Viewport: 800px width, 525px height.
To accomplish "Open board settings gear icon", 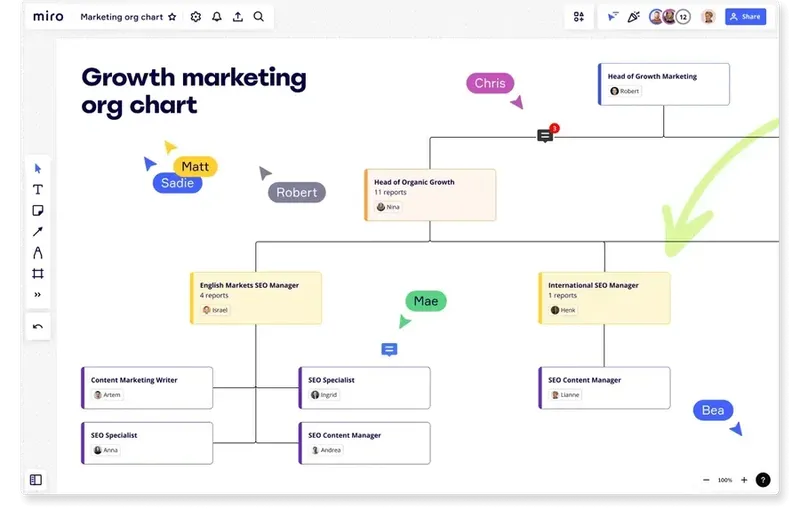I will 196,17.
